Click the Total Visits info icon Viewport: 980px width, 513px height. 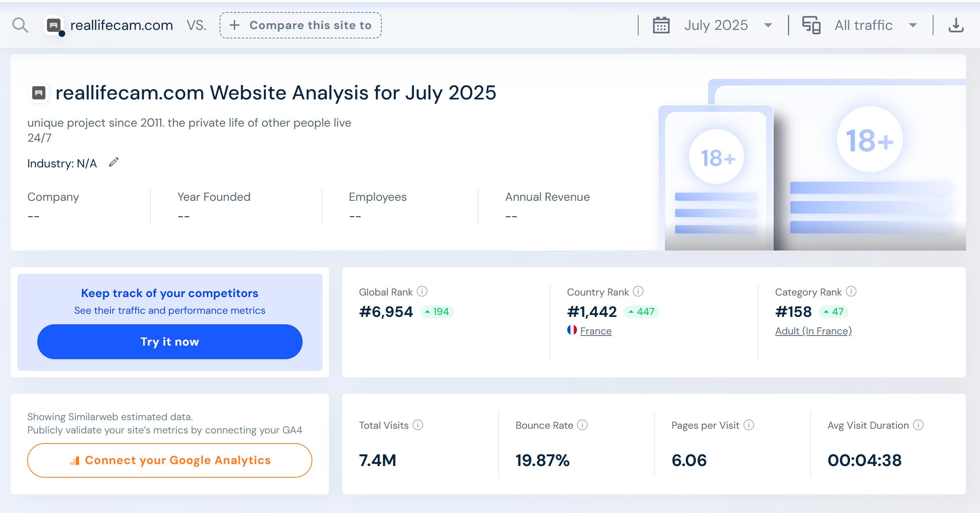[418, 425]
